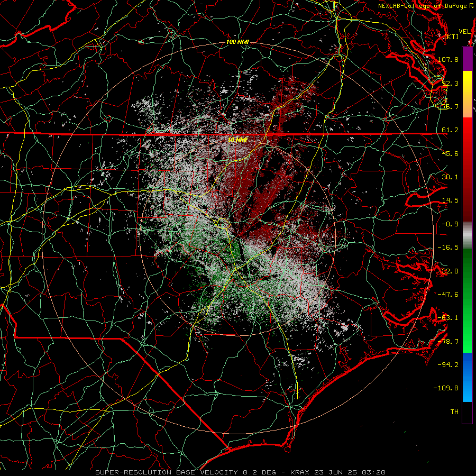476x476 pixels.
Task: Click SUPER-RESOLUTION BASE VELOCITY caption text
Action: 167,472
